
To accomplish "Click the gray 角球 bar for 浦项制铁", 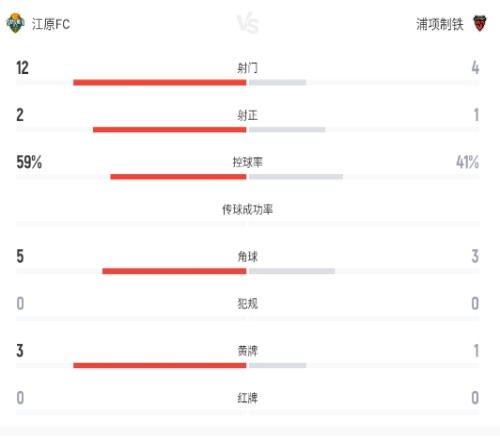I will click(x=292, y=271).
